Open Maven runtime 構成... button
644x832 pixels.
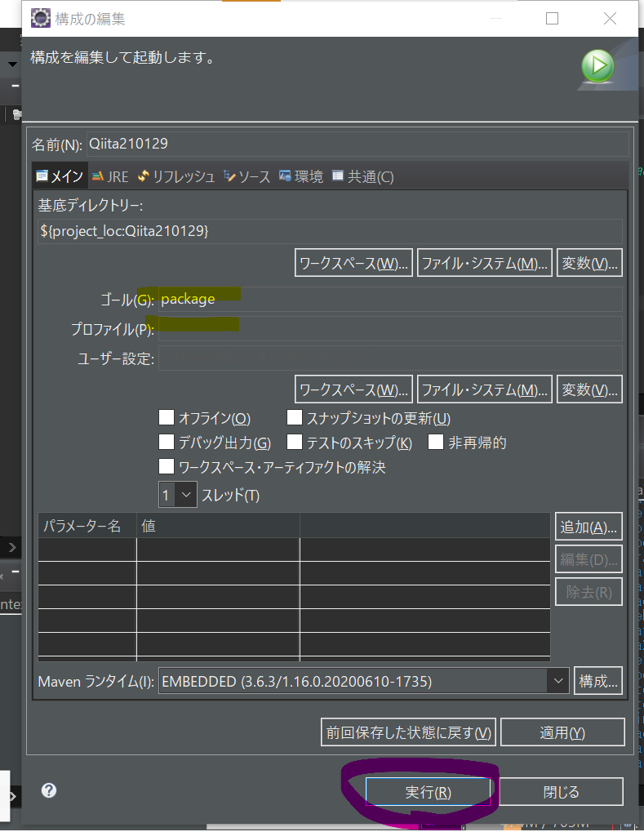coord(598,681)
